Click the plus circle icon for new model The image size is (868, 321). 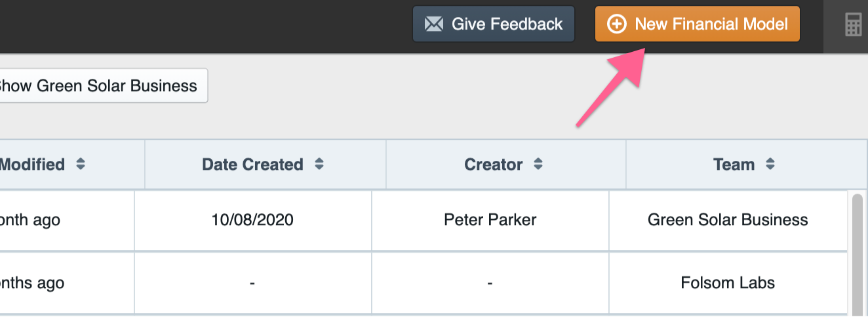point(617,24)
